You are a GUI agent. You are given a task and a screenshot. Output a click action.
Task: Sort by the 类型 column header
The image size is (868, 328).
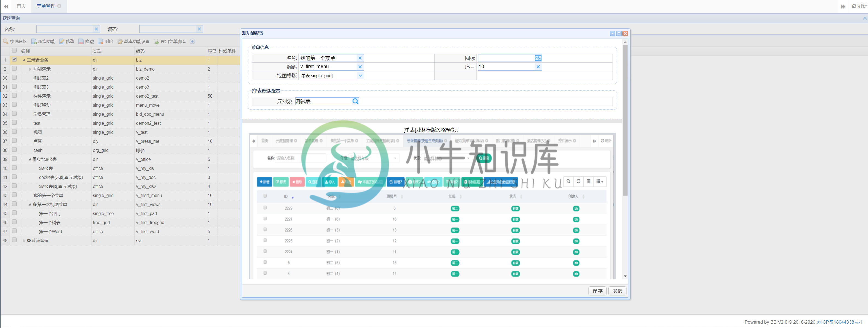point(113,51)
